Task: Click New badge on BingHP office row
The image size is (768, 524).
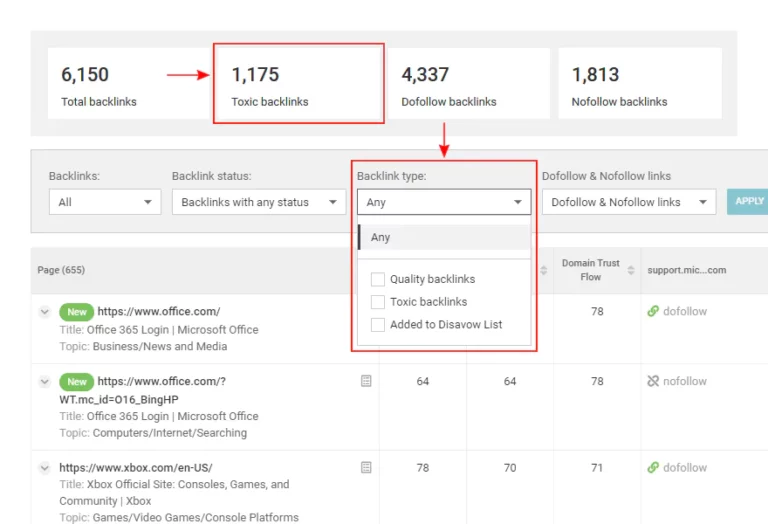Action: 76,382
